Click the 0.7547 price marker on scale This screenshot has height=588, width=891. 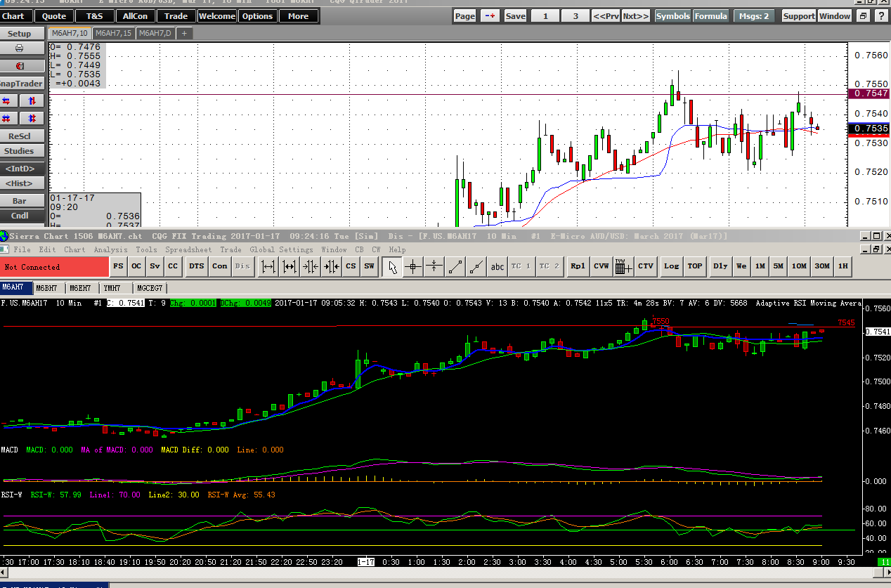tap(869, 93)
